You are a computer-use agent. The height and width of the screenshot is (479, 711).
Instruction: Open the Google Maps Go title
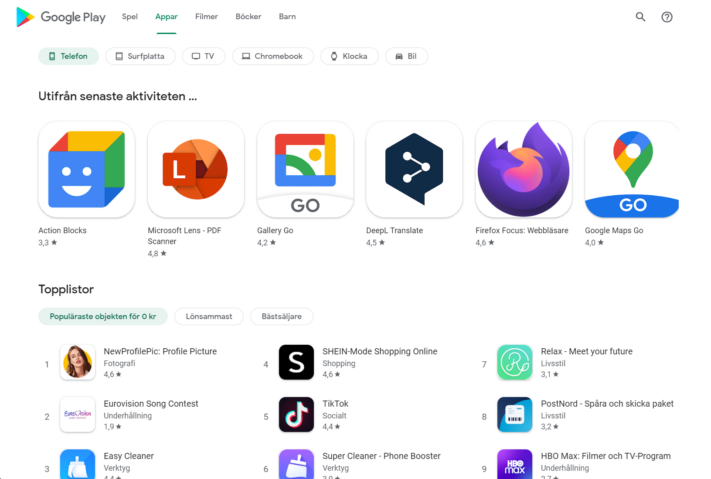point(614,230)
